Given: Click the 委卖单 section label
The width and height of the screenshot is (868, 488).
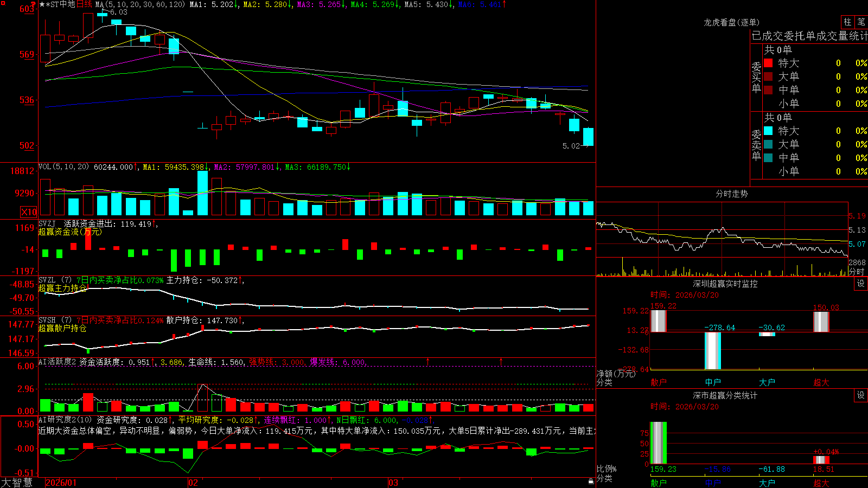Looking at the screenshot, I should pos(756,145).
